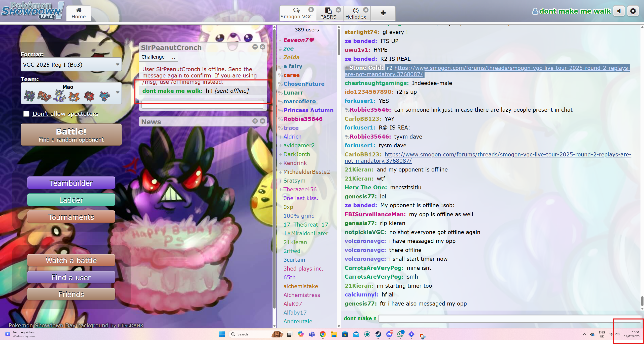Screen dimensions: 644x344
Task: Click Battle! Find a random opponent
Action: coord(71,135)
